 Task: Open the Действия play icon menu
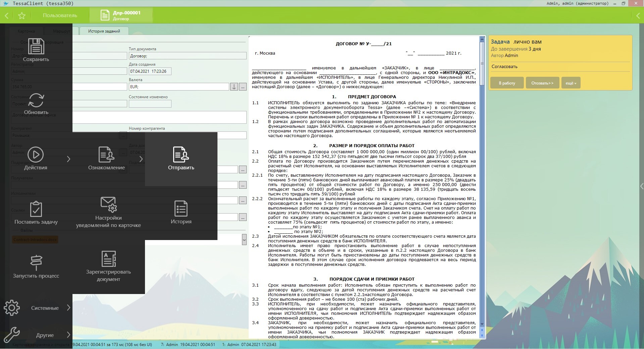[x=36, y=155]
